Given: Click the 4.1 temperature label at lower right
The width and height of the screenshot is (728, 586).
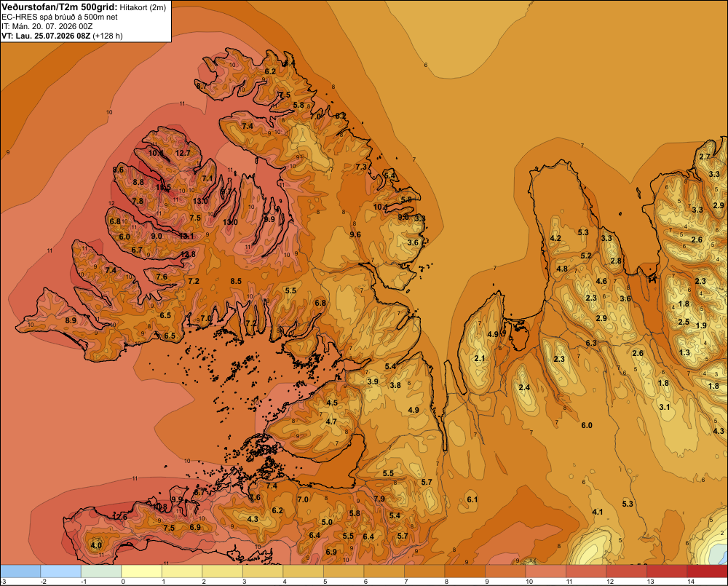Looking at the screenshot, I should (598, 512).
